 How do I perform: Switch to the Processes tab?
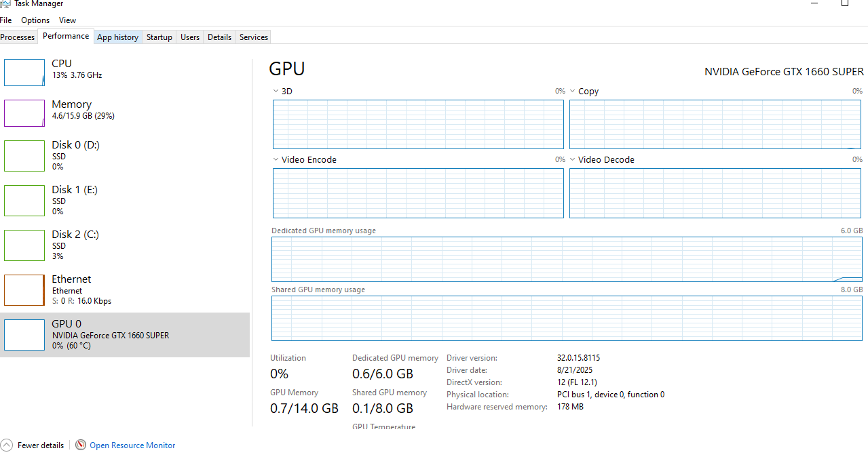click(x=18, y=37)
